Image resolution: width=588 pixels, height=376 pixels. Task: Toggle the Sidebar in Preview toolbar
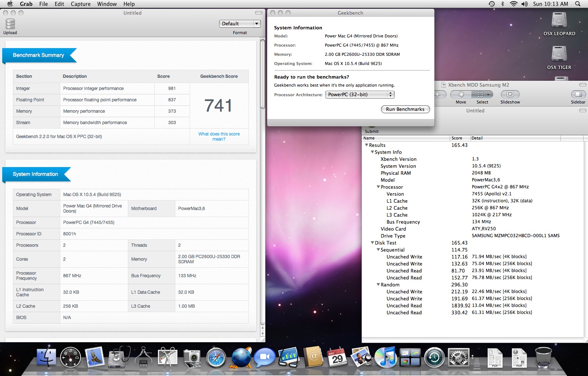click(578, 94)
